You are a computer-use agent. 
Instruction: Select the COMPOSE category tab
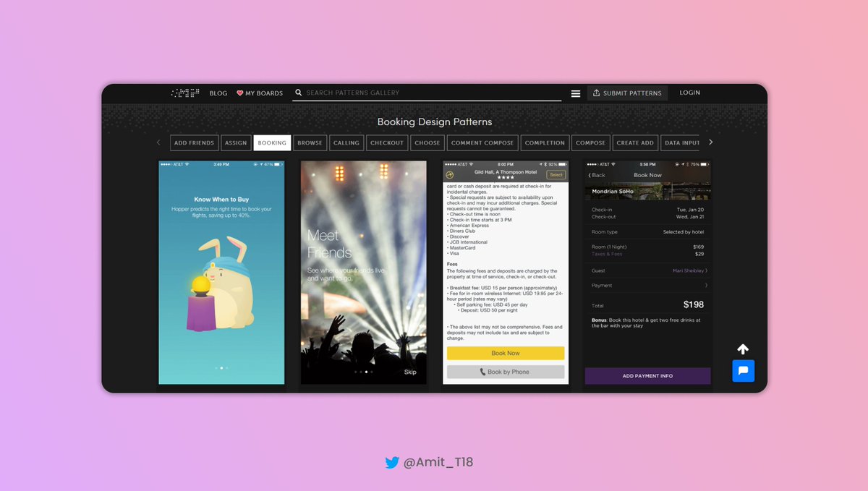(x=591, y=143)
